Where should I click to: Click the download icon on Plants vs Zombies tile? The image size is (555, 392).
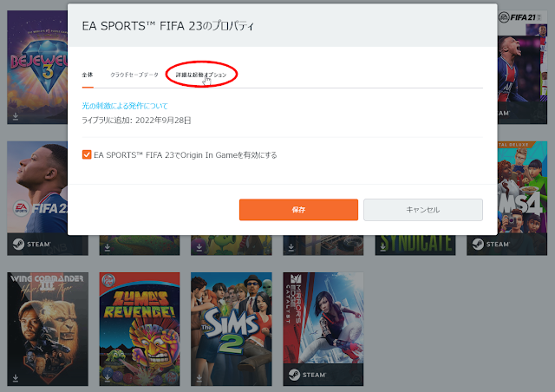199,247
